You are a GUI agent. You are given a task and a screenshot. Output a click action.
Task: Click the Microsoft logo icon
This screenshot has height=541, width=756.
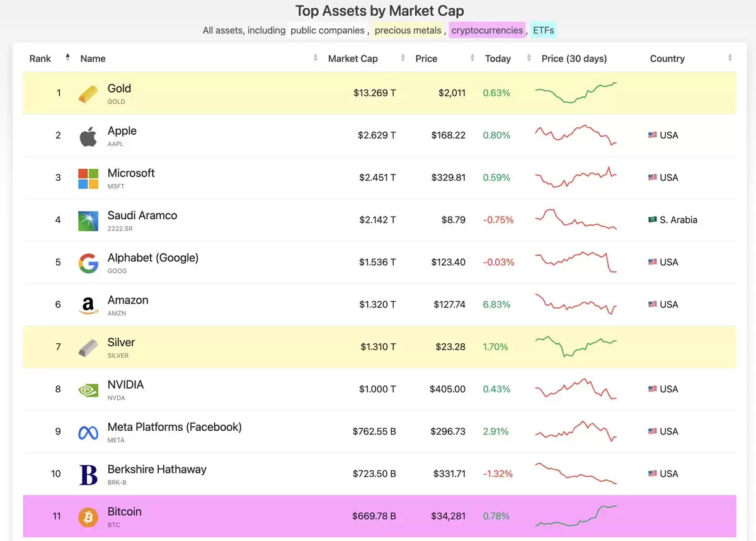pos(88,178)
